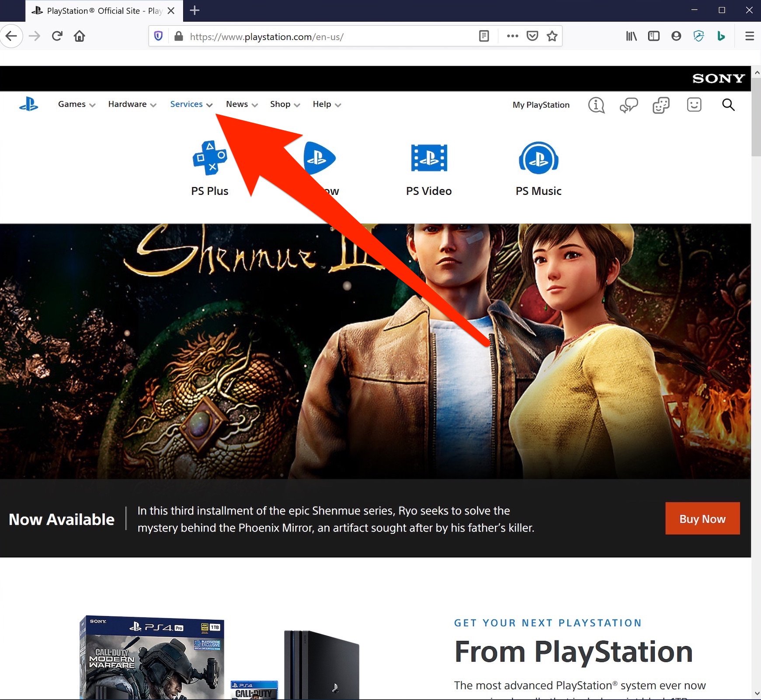Click the 'GET YOUR NEXT PLAYSTATION' text
Image resolution: width=761 pixels, height=700 pixels.
548,623
